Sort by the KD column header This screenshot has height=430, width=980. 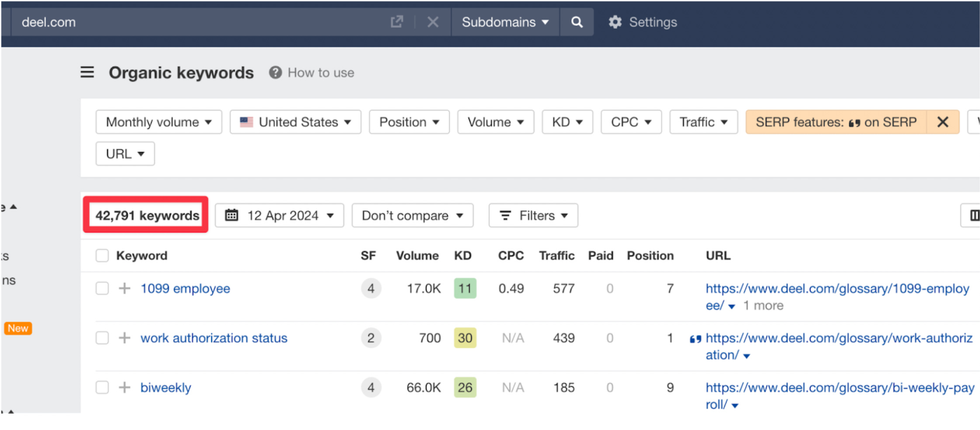[x=462, y=256]
